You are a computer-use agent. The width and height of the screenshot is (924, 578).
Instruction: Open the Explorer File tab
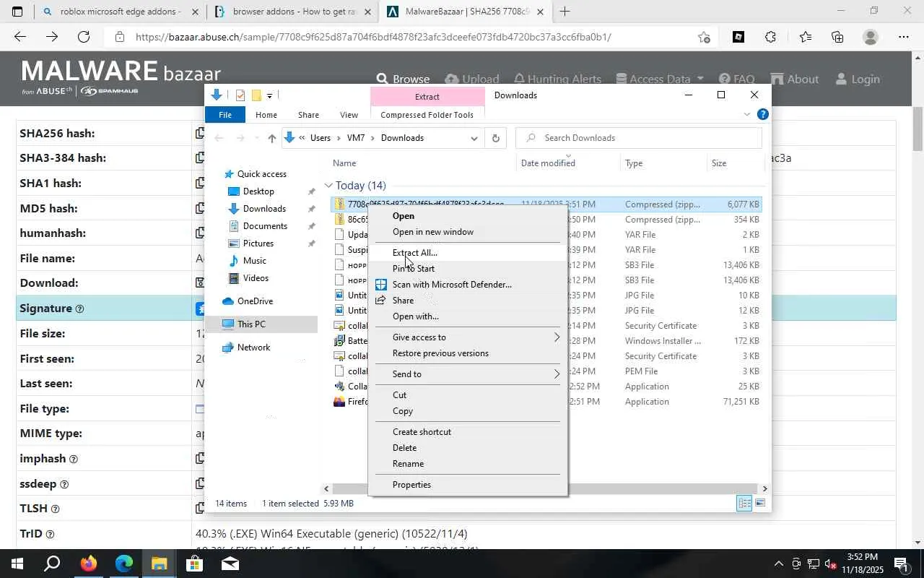pyautogui.click(x=225, y=115)
